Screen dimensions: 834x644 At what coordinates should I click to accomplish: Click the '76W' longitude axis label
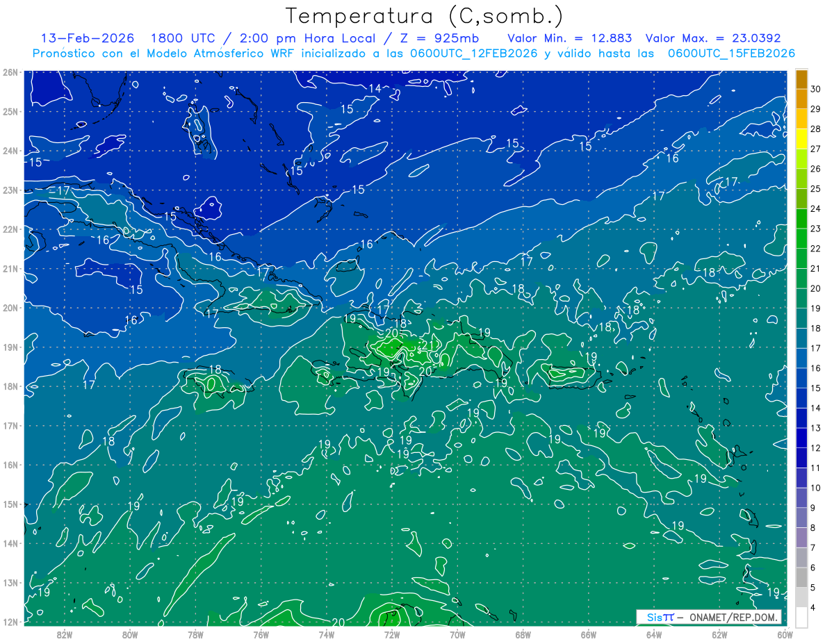[x=261, y=634]
